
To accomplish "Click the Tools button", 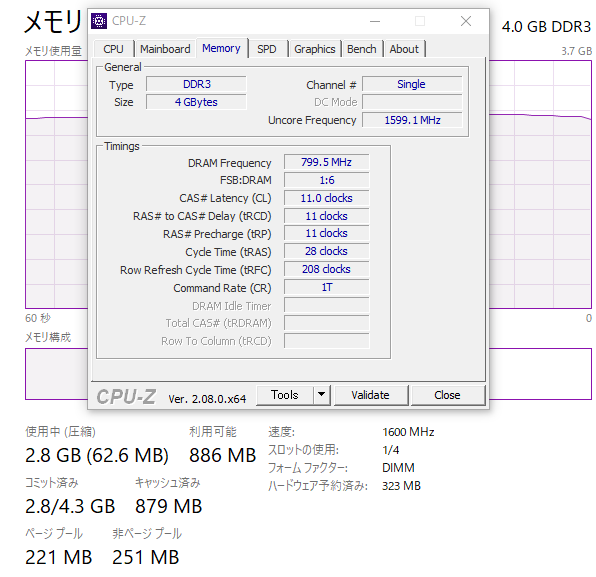I will click(285, 395).
